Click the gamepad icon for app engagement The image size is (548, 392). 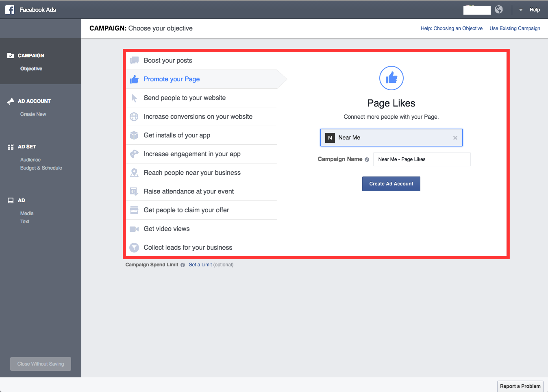coord(134,154)
